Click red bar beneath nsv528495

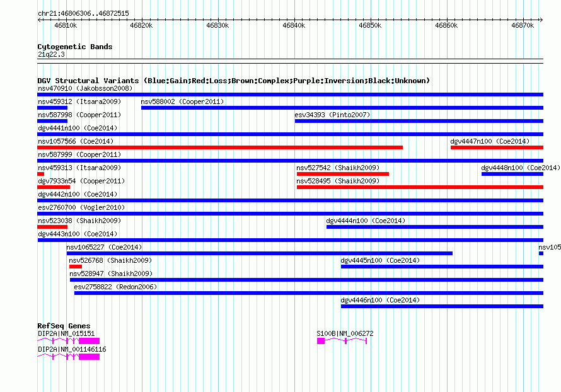[420, 187]
